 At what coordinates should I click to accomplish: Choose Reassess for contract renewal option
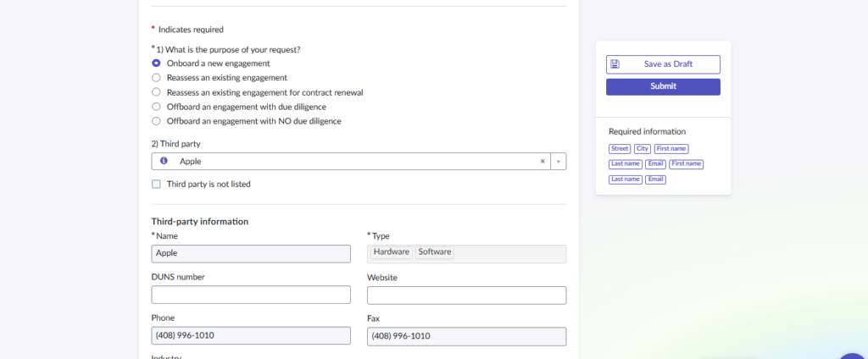pos(156,91)
